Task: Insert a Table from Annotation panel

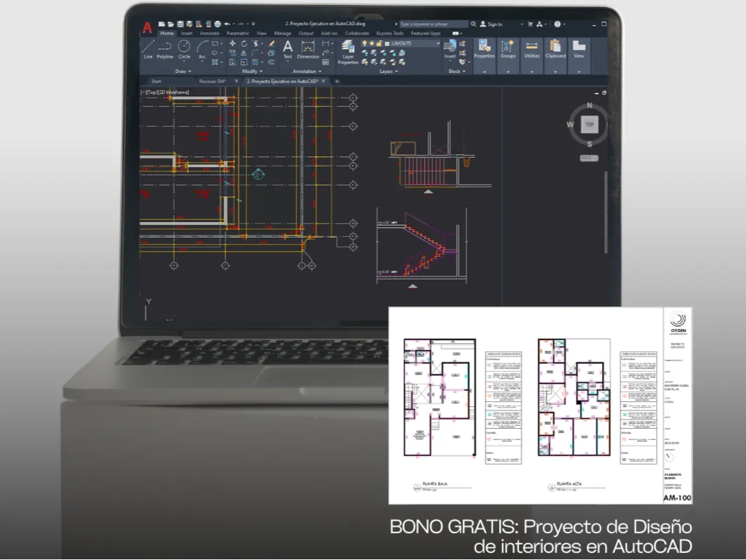Action: (x=326, y=62)
